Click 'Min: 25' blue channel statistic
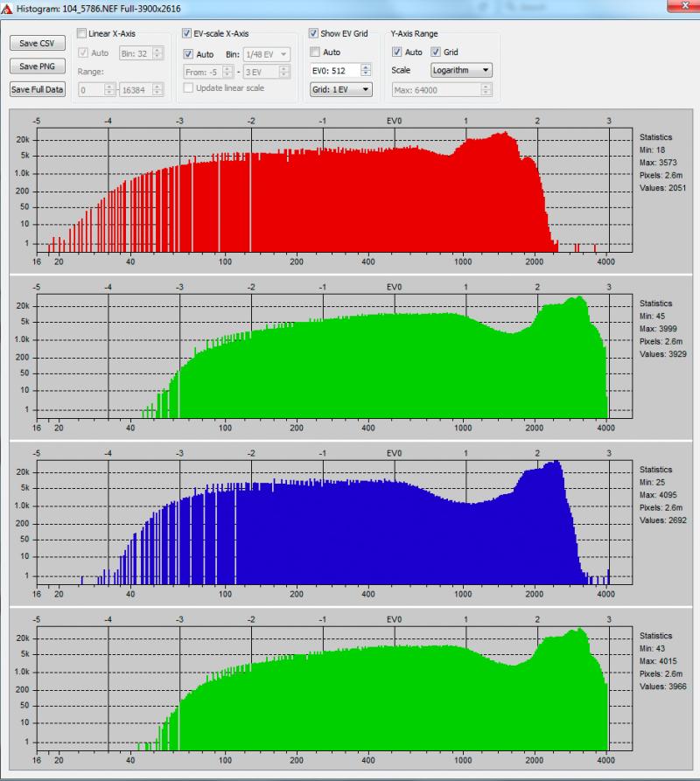The height and width of the screenshot is (781, 700). (652, 482)
